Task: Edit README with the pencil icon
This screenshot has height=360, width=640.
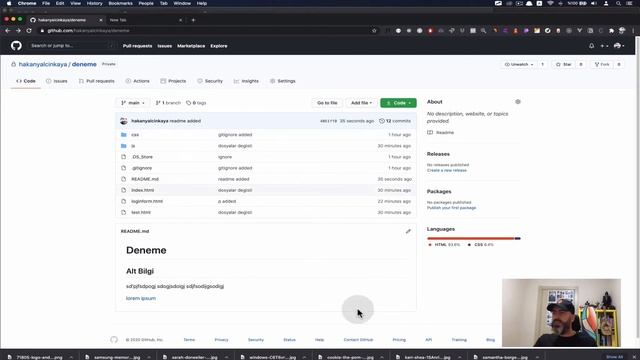Action: (x=408, y=231)
